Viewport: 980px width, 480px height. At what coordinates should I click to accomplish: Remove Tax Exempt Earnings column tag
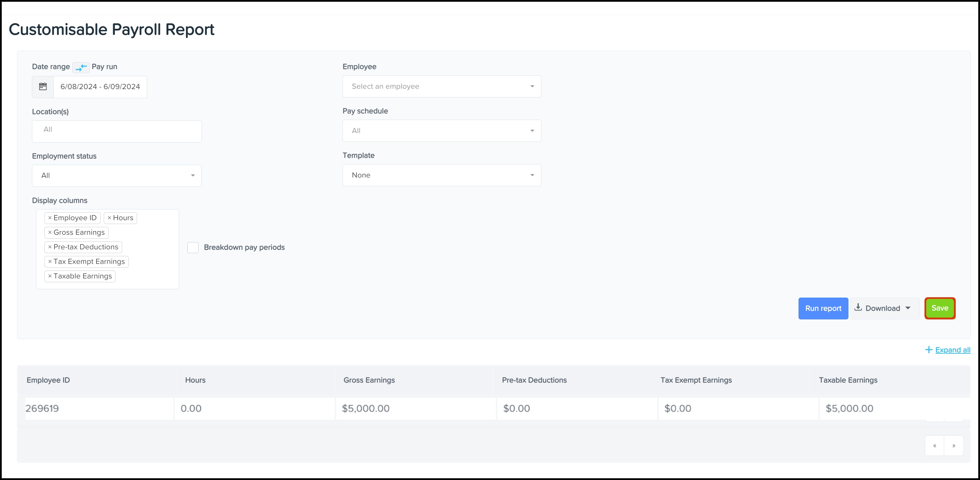(x=50, y=262)
